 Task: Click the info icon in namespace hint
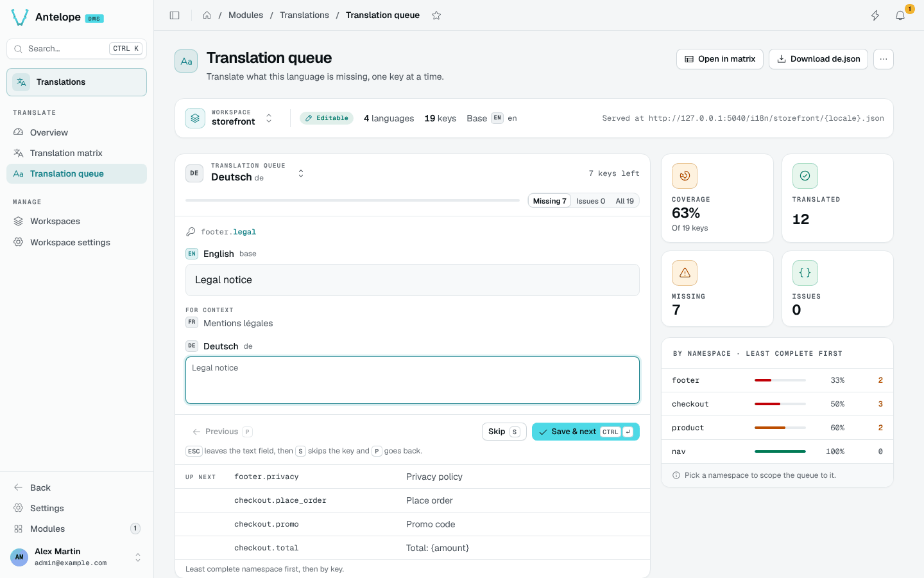coord(676,475)
